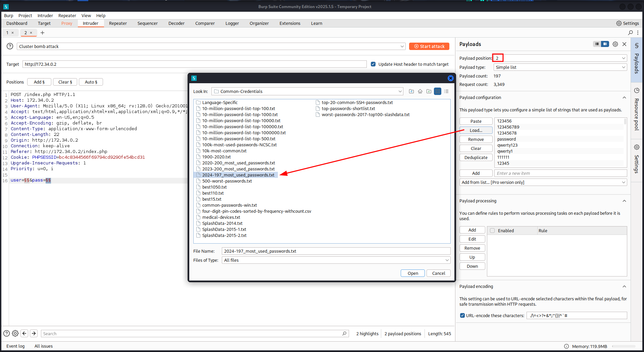Click Open in the file dialog
The height and width of the screenshot is (352, 644).
pos(413,273)
